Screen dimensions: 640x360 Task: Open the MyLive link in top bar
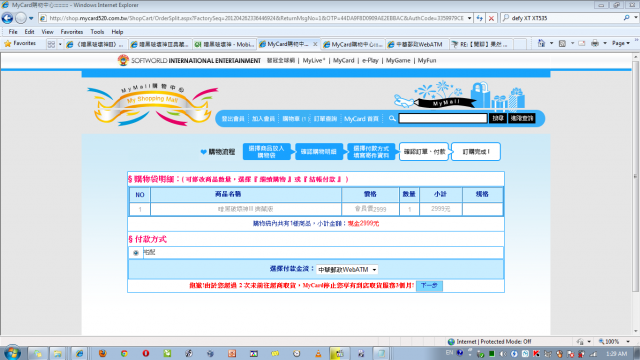314,60
